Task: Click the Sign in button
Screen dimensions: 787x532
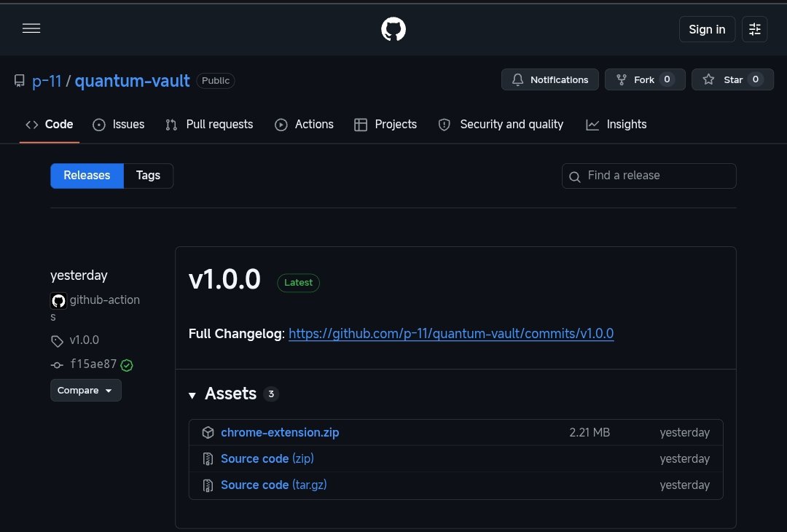Action: [707, 29]
